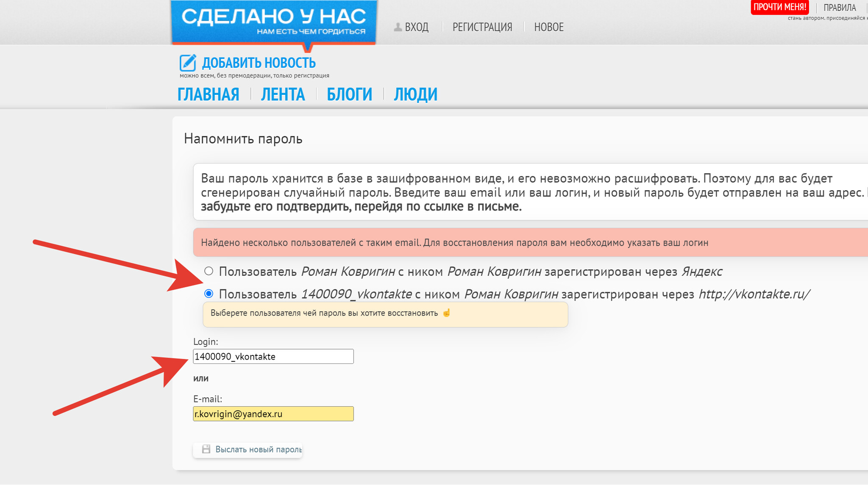Open the Главная section
The width and height of the screenshot is (868, 485).
tap(208, 94)
